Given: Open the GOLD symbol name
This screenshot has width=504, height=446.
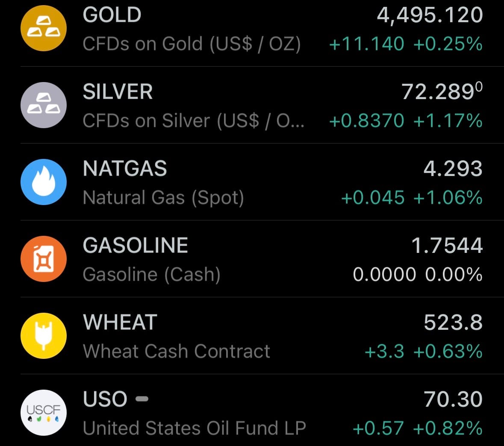Looking at the screenshot, I should 112,15.
